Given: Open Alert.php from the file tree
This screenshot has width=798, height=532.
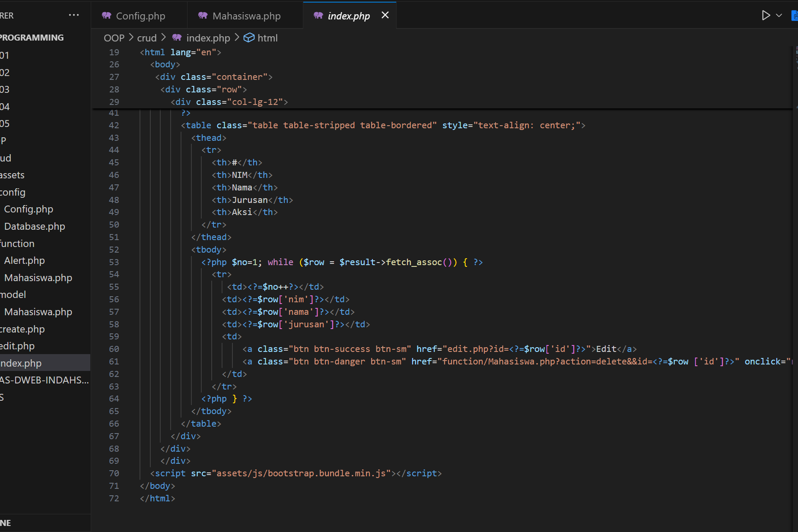Looking at the screenshot, I should click(x=25, y=260).
